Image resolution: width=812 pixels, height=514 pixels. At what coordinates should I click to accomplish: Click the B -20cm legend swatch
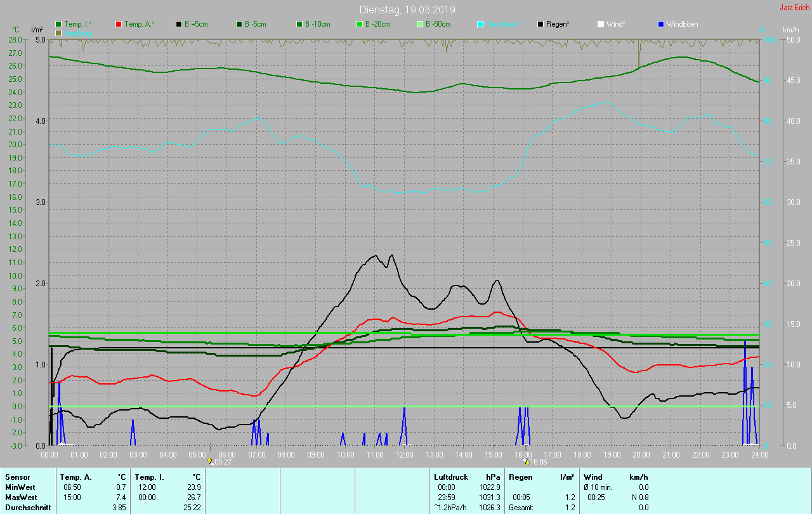pos(360,24)
